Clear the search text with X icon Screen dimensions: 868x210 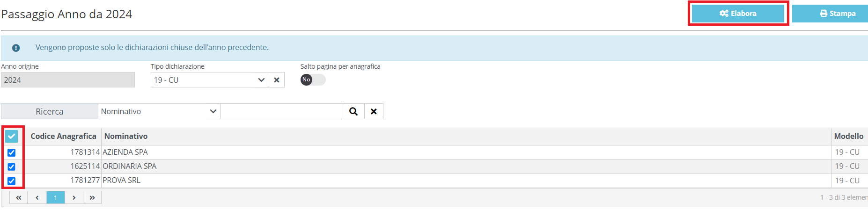[374, 111]
